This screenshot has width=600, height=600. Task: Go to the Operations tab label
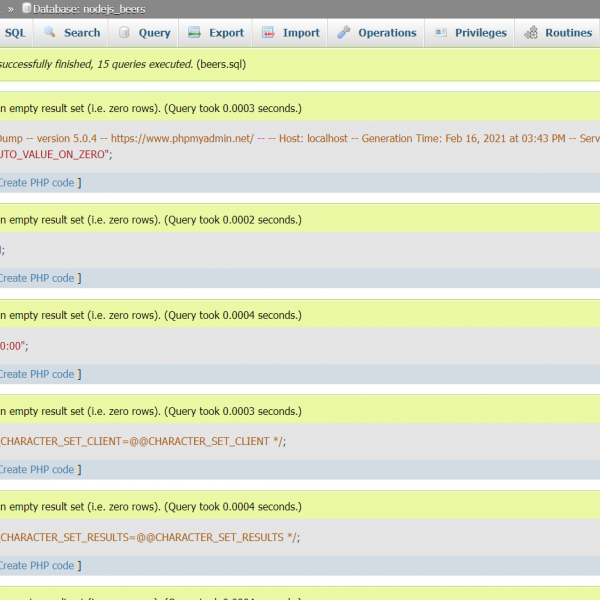[x=387, y=32]
